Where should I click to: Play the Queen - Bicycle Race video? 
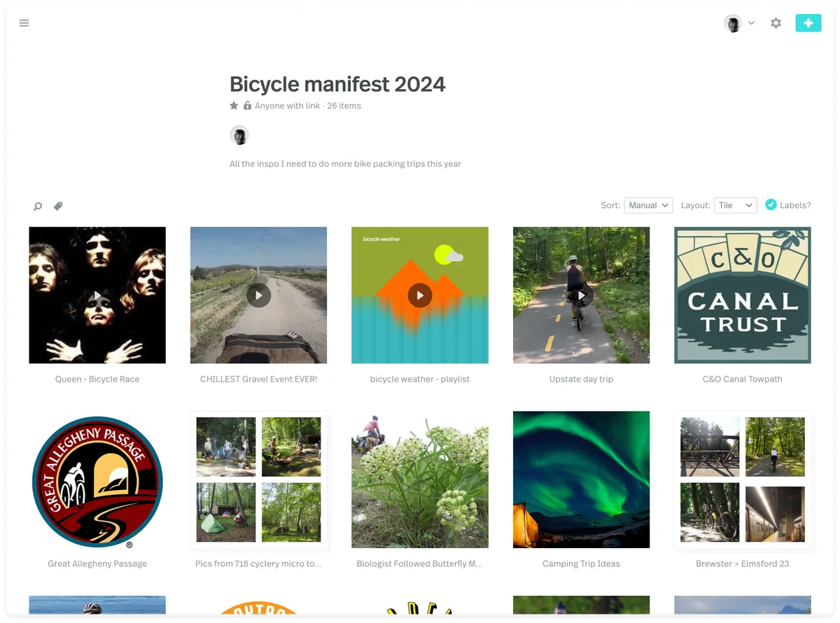[97, 295]
